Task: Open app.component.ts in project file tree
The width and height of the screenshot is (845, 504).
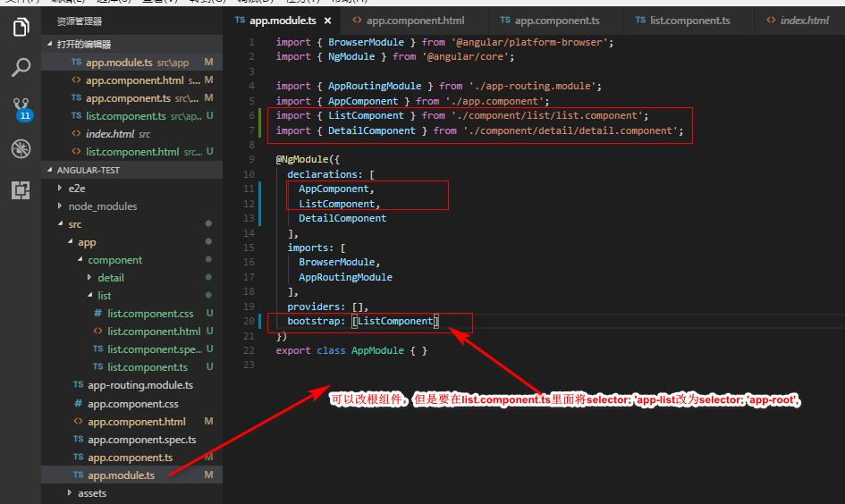Action: coord(131,458)
